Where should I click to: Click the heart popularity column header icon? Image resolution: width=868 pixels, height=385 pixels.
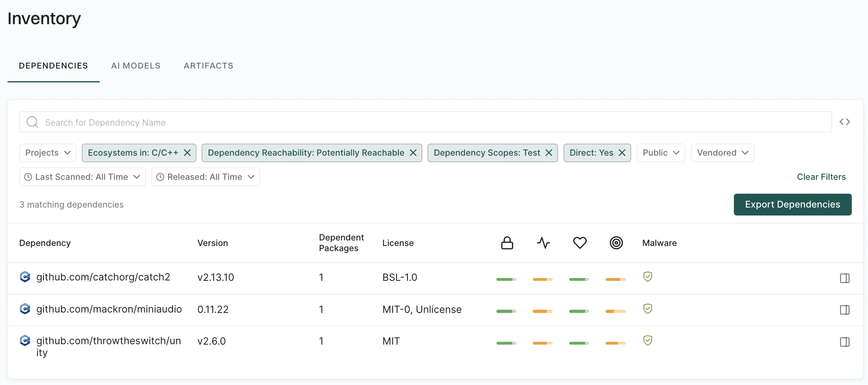[x=580, y=243]
